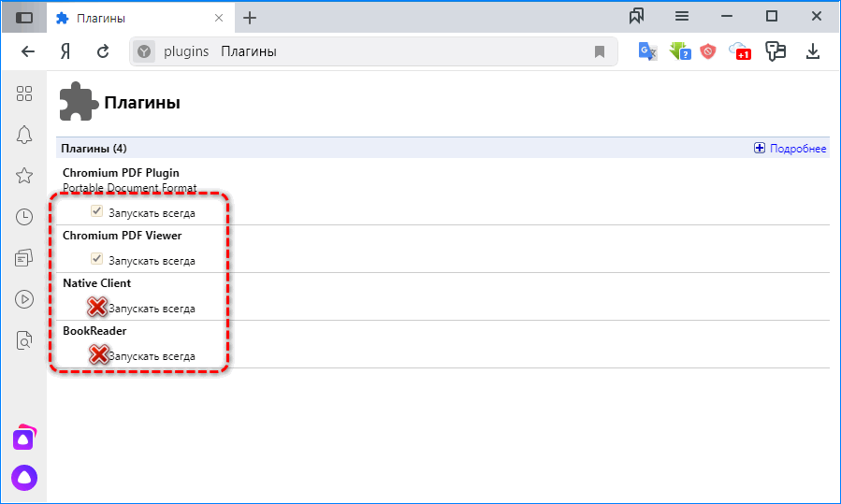The width and height of the screenshot is (841, 504).
Task: Open the green download-arrow extension
Action: point(679,51)
